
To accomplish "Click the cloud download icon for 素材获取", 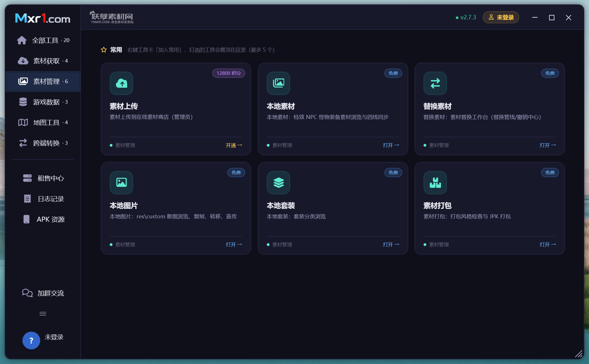I will (23, 61).
